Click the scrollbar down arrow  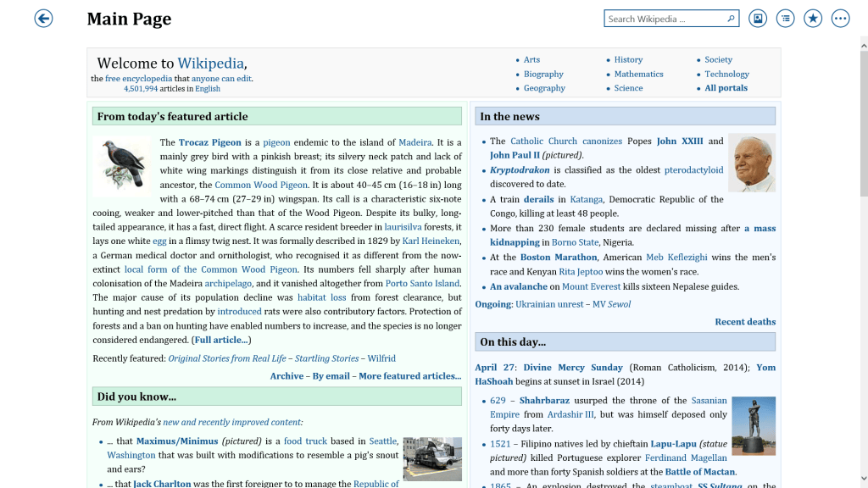click(x=864, y=479)
